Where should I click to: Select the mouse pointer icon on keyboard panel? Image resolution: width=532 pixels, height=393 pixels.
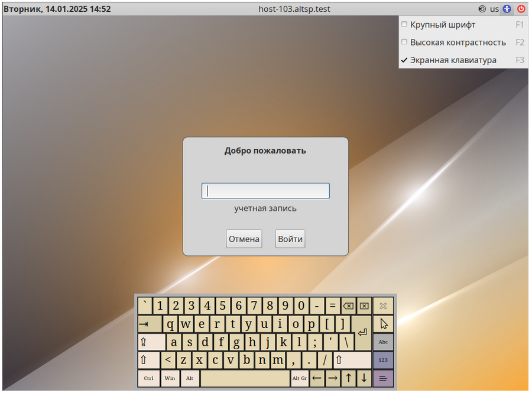click(384, 324)
